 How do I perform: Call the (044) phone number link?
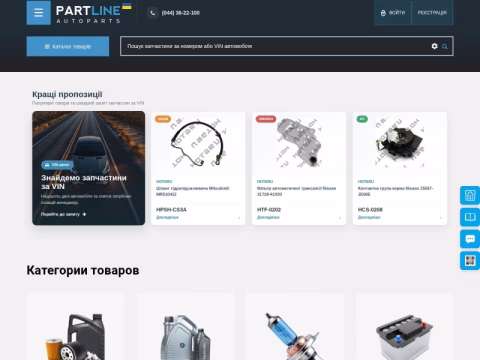coord(181,13)
